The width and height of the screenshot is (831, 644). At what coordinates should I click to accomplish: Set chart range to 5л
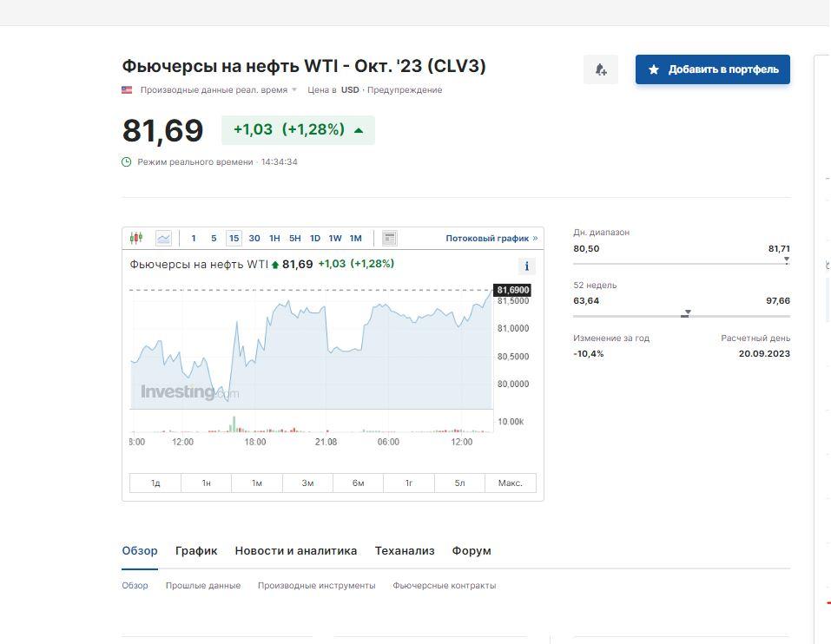[459, 483]
